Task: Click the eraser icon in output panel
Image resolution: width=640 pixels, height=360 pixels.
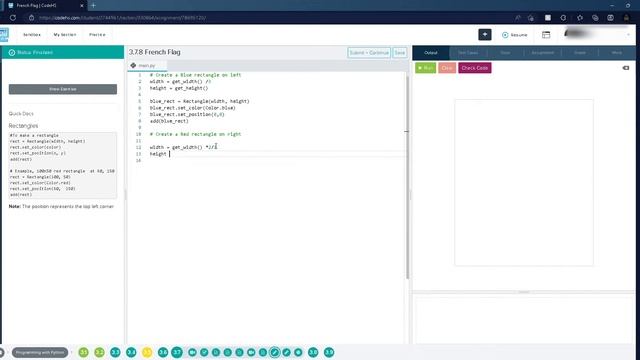Action: coord(626,68)
